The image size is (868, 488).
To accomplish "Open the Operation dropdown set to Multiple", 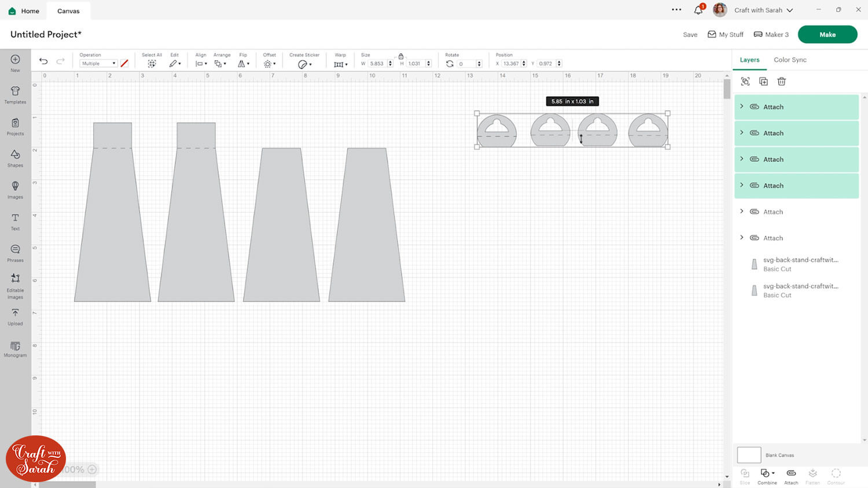I will click(x=98, y=64).
